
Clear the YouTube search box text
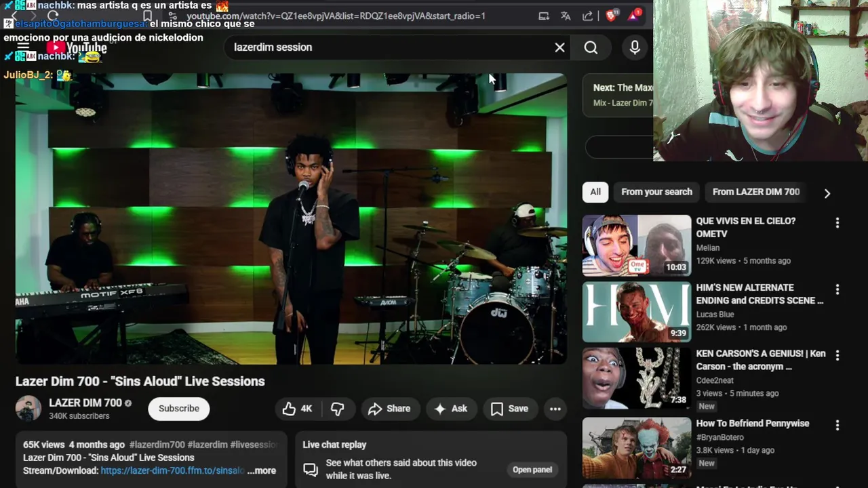click(x=559, y=47)
